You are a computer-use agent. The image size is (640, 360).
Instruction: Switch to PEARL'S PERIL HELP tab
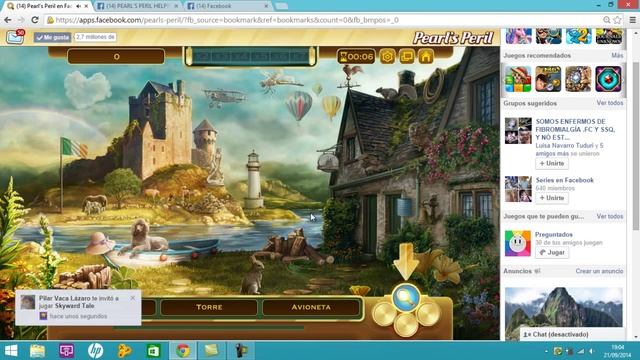tap(137, 6)
